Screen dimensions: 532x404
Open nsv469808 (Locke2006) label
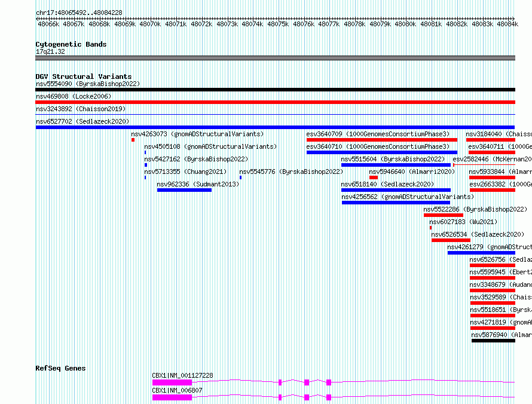[x=74, y=96]
